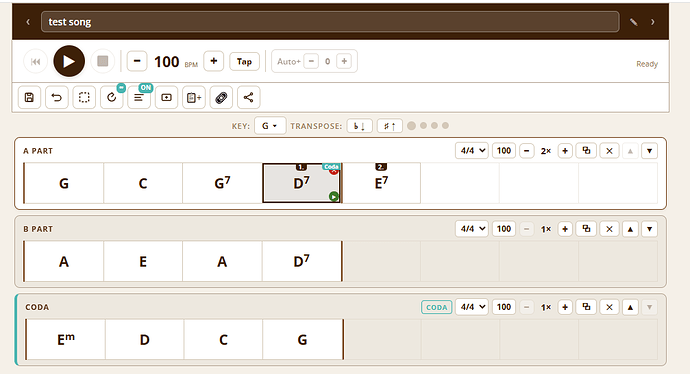Increase the BPM with the plus button
Screen dimensions: 690x374
click(x=213, y=61)
